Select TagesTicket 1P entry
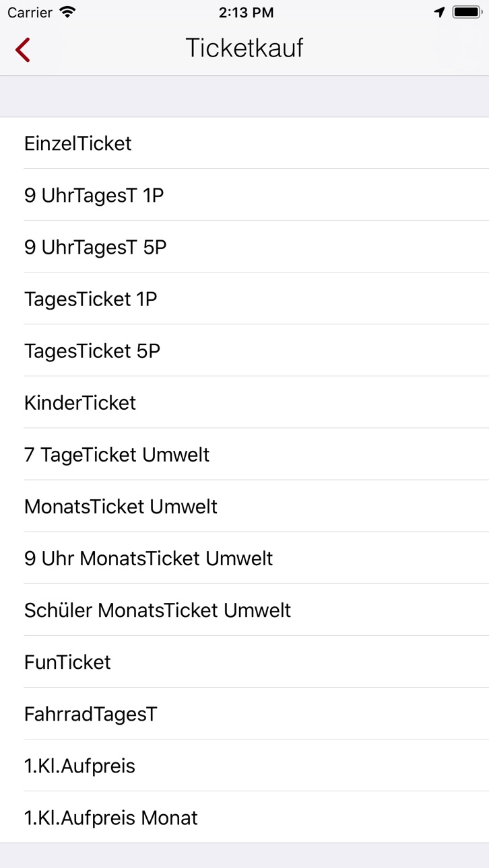Viewport: 489px width, 868px height. pos(244,299)
